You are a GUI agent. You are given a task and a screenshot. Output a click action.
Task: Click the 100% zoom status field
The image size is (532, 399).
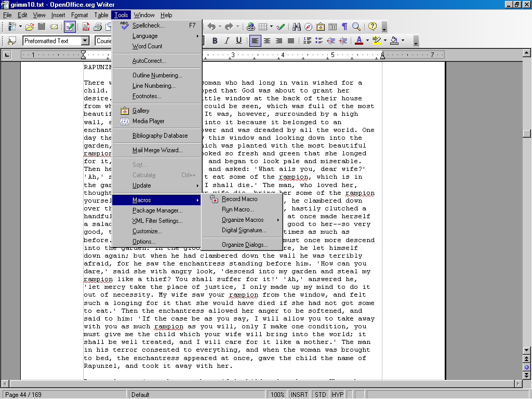coord(277,395)
